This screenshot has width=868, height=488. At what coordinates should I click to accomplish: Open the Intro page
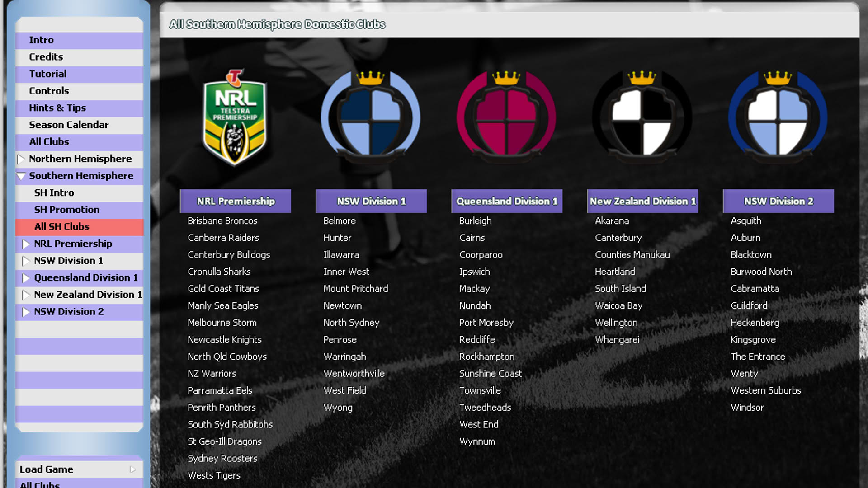coord(79,40)
